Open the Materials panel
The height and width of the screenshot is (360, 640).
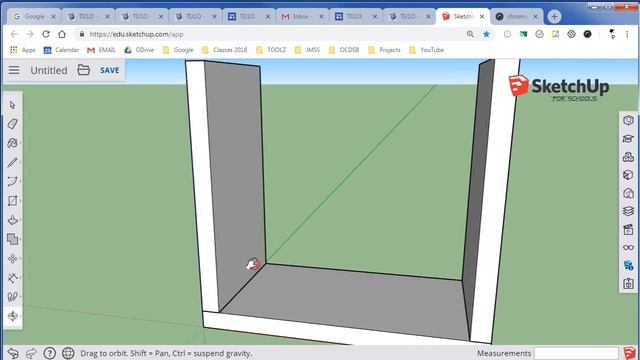click(628, 175)
